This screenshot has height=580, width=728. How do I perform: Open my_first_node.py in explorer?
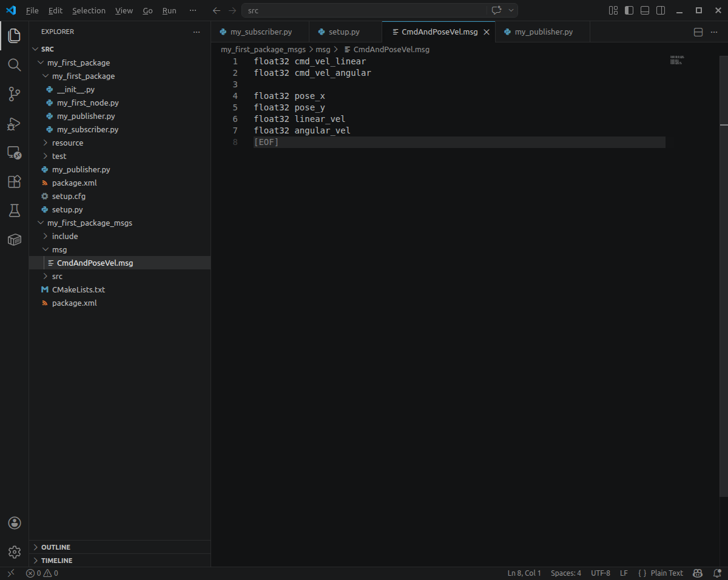[87, 103]
